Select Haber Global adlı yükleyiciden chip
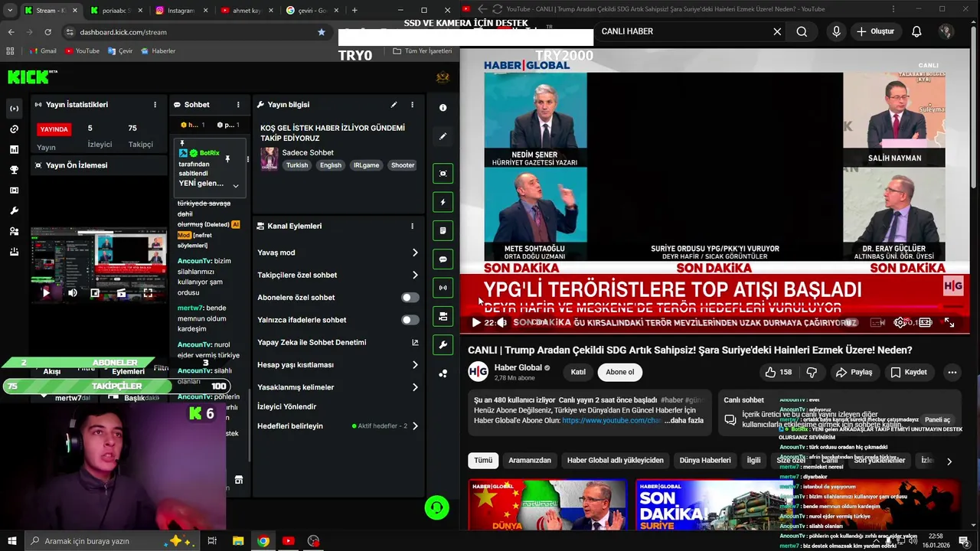 [x=615, y=461]
